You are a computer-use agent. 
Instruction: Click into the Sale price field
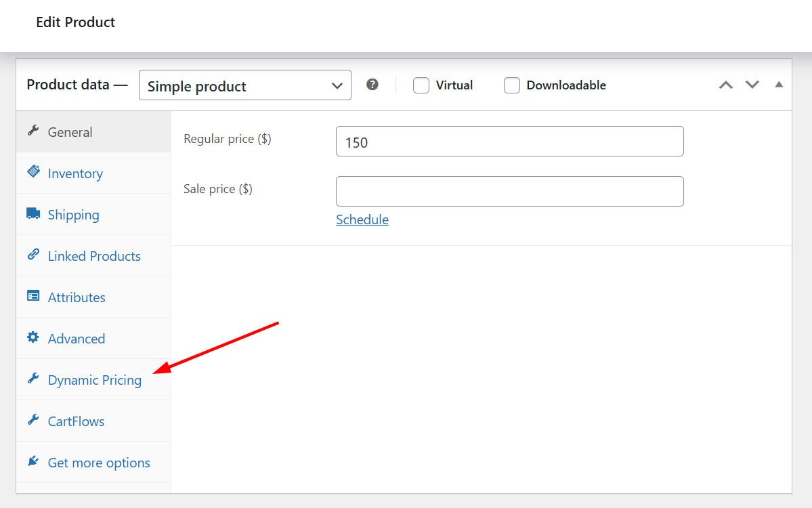[509, 191]
